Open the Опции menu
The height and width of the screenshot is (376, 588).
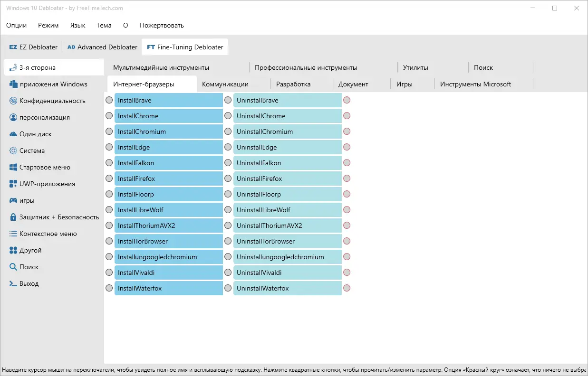click(x=17, y=25)
